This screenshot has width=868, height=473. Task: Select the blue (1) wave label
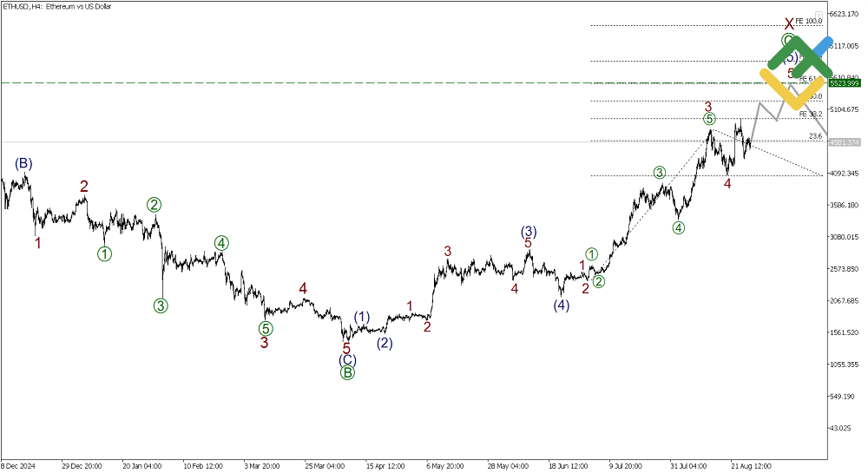coord(363,317)
